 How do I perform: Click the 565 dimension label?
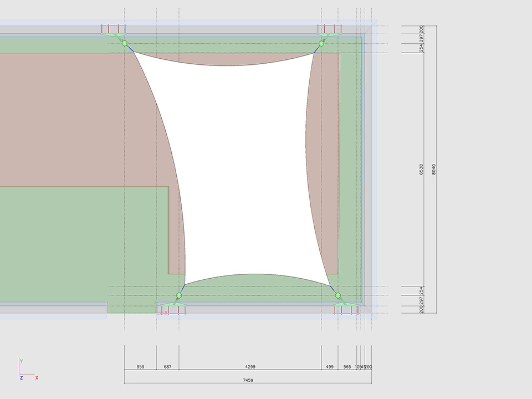point(347,367)
